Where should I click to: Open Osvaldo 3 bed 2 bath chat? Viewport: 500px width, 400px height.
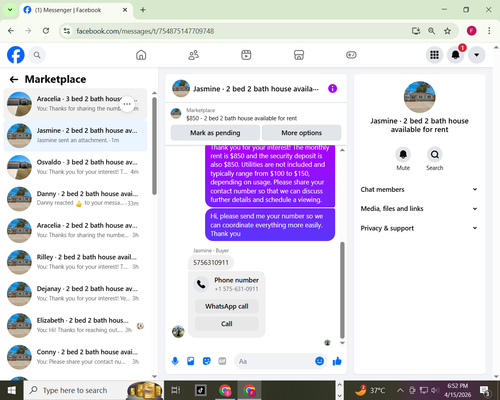(75, 167)
